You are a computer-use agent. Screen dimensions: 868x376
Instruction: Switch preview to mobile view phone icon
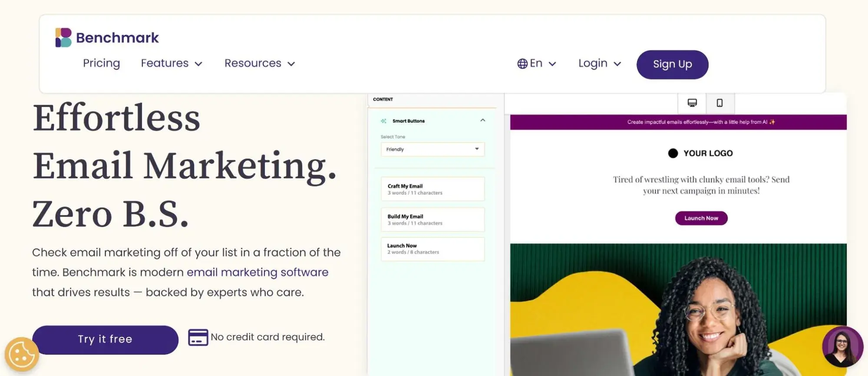click(x=720, y=103)
